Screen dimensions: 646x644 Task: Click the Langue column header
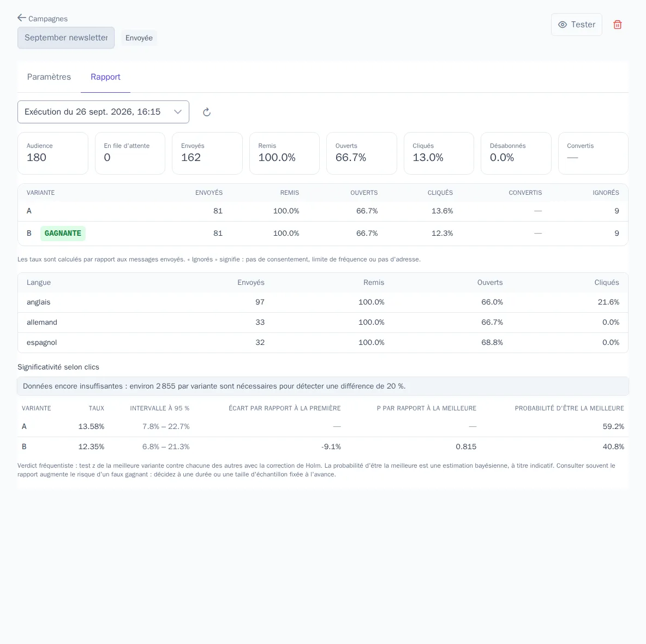point(39,283)
